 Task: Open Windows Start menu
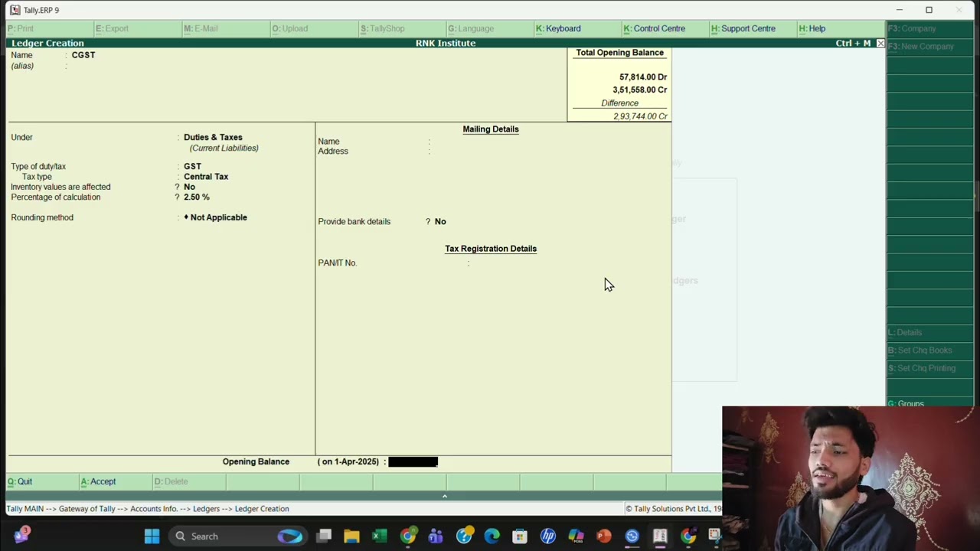tap(152, 536)
